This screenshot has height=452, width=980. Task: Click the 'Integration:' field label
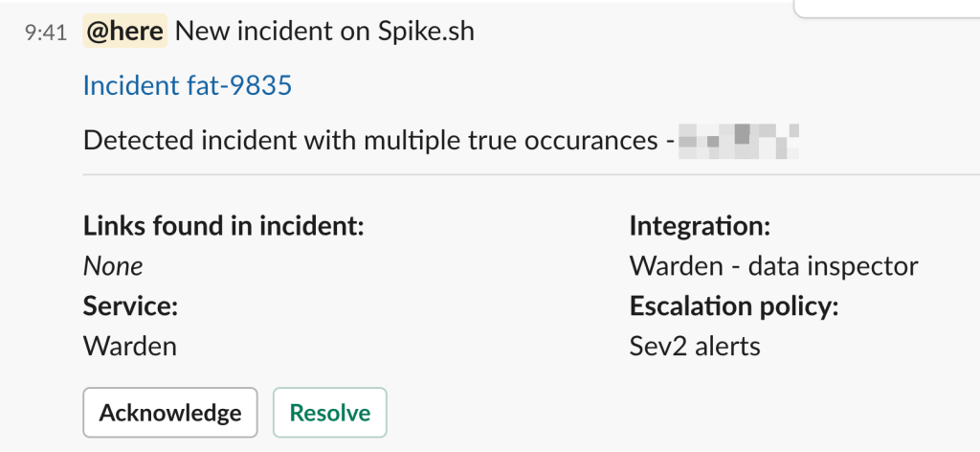[x=700, y=227]
